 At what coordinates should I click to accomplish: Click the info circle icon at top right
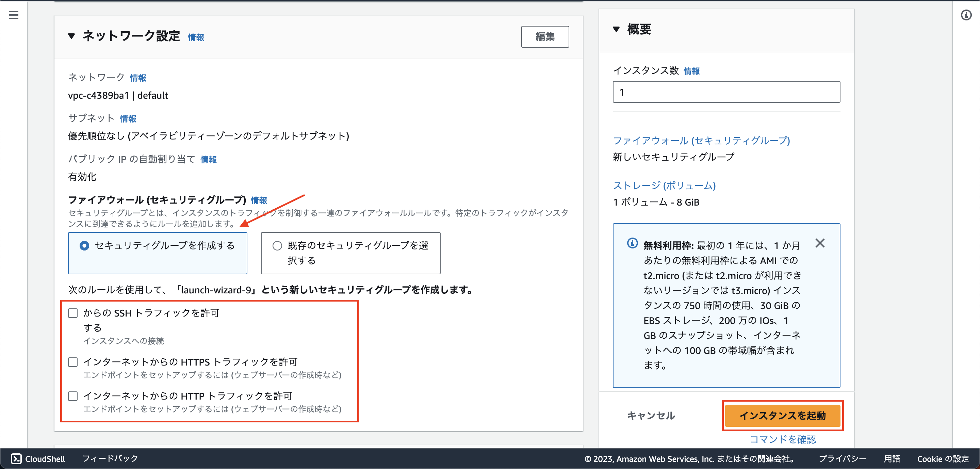tap(966, 15)
